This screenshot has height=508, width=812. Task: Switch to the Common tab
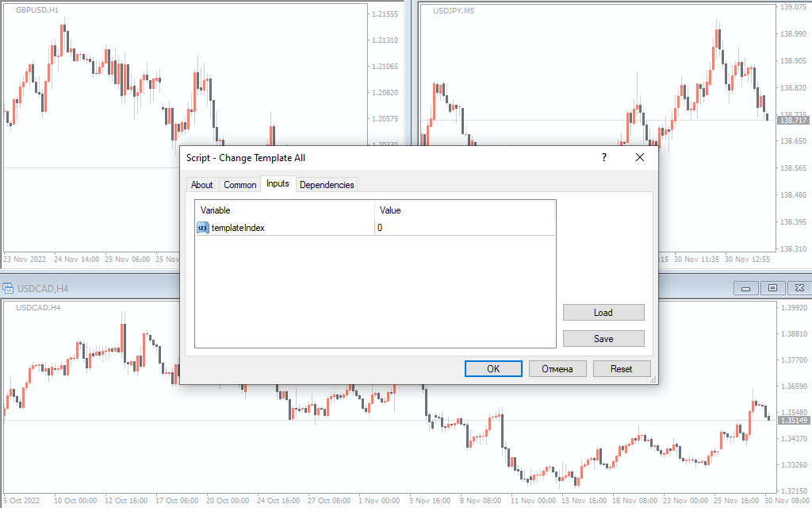point(240,185)
